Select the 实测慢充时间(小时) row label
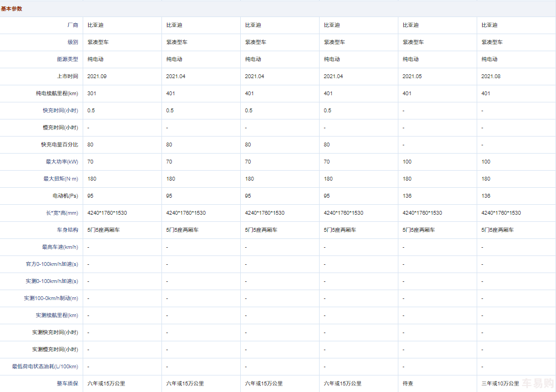Image resolution: width=556 pixels, height=392 pixels. coord(55,350)
